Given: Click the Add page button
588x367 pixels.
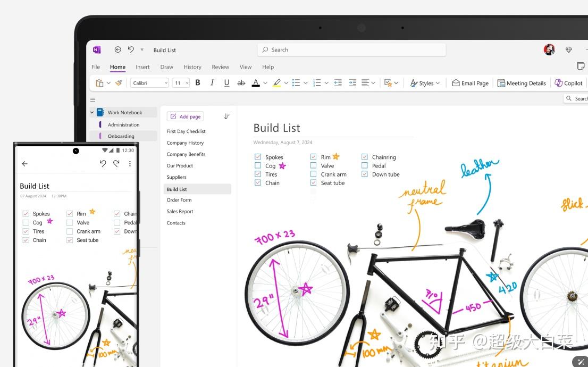Looking at the screenshot, I should click(x=185, y=116).
